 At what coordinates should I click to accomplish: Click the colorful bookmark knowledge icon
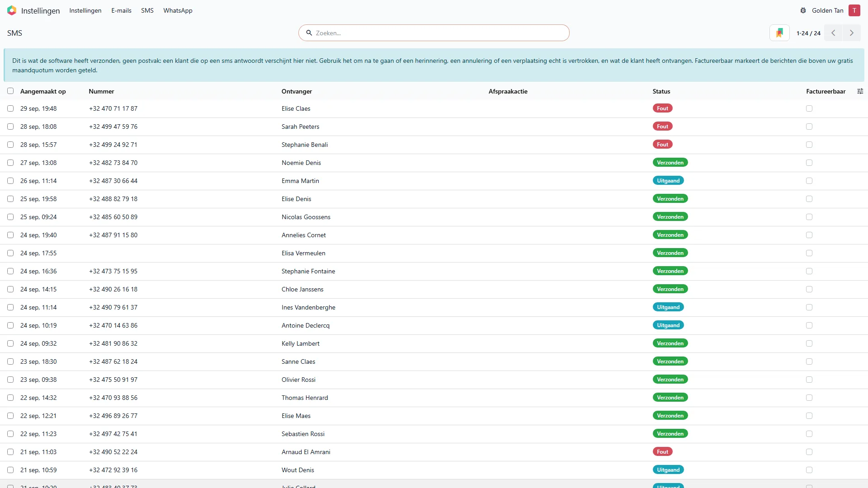[x=779, y=33]
